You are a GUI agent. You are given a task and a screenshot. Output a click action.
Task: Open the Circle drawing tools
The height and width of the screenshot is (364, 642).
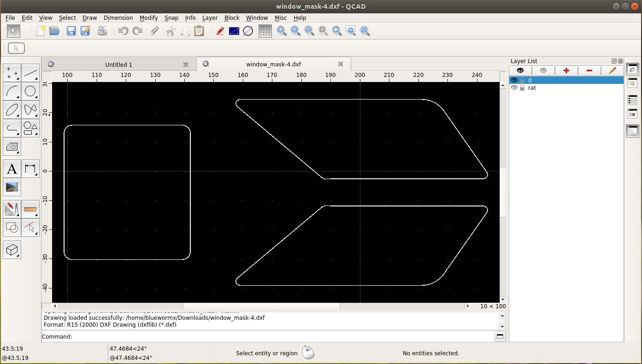(x=30, y=91)
